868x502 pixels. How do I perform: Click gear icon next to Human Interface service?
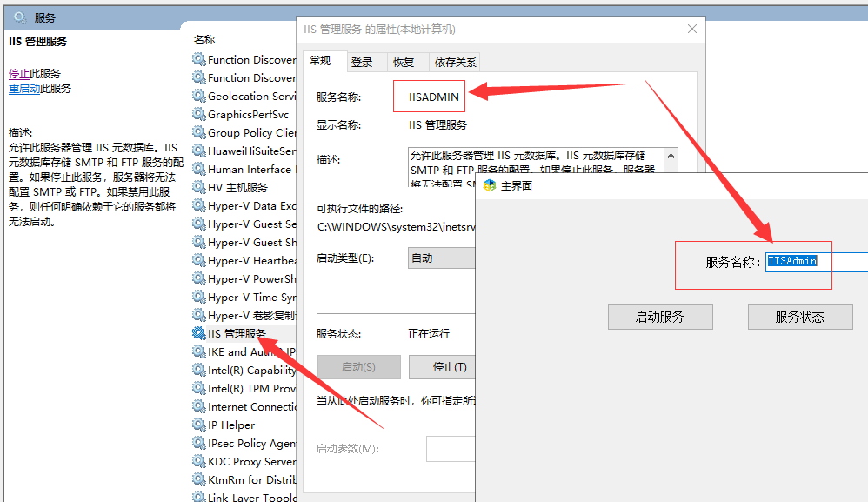point(198,169)
